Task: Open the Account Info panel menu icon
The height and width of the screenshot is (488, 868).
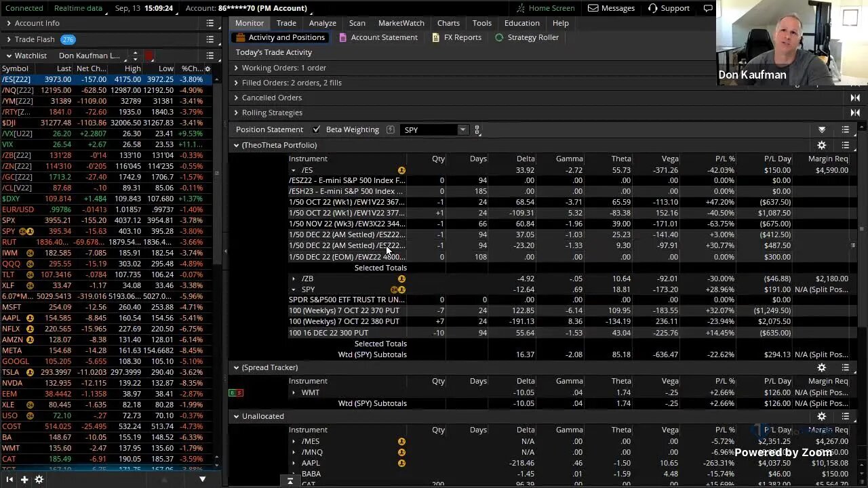Action: [210, 23]
